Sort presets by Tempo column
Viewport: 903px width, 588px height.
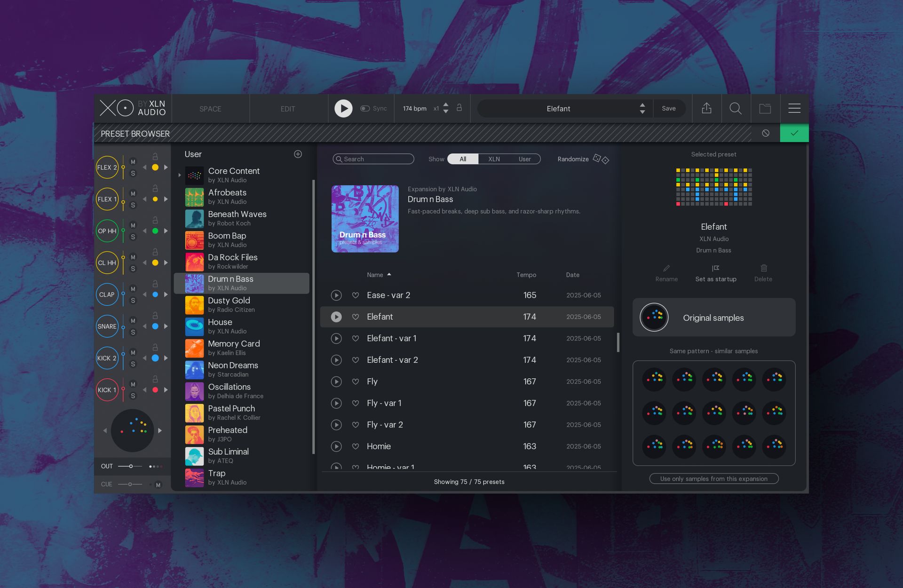point(526,275)
